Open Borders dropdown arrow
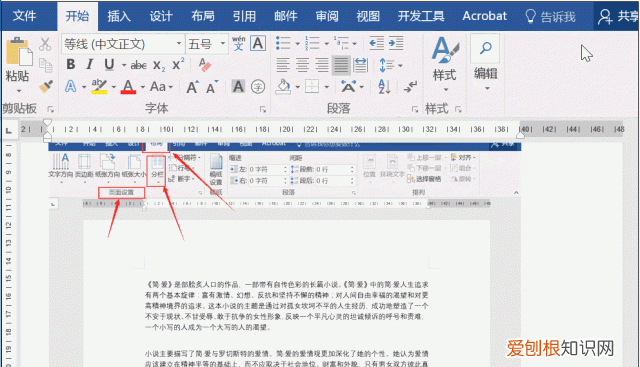Screen dimensions: 640x367 click(327, 87)
